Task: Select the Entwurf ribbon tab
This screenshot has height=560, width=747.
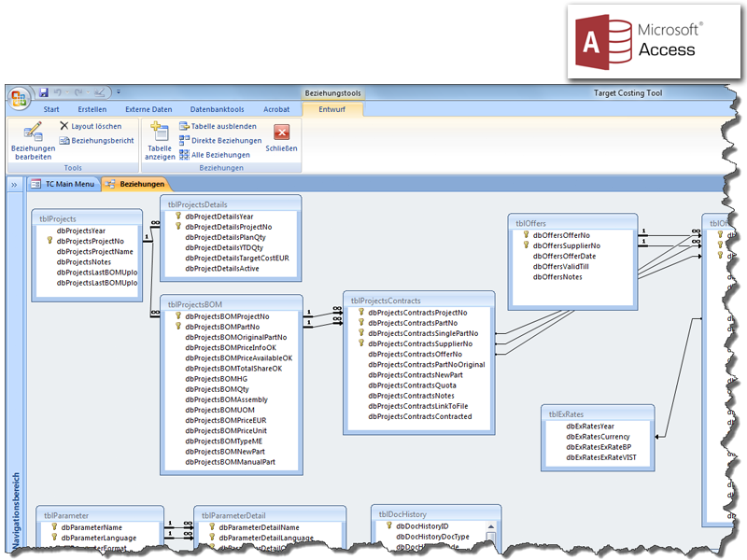Action: 331,109
